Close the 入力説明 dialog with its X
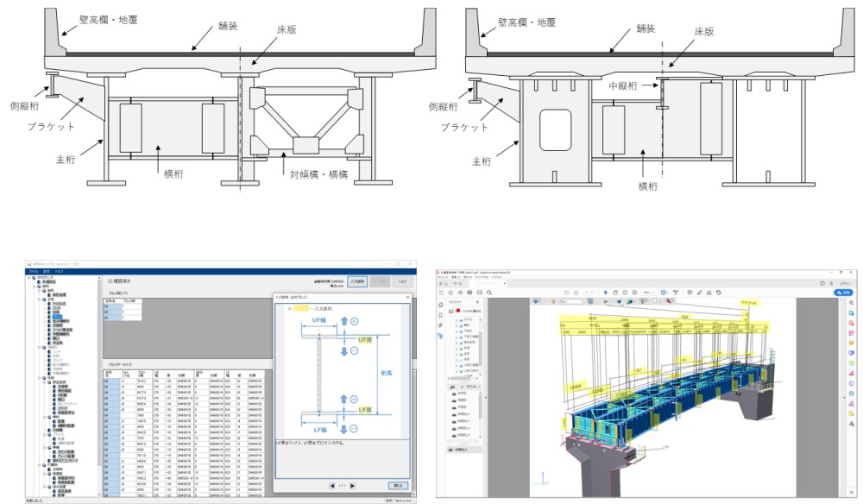 (408, 297)
